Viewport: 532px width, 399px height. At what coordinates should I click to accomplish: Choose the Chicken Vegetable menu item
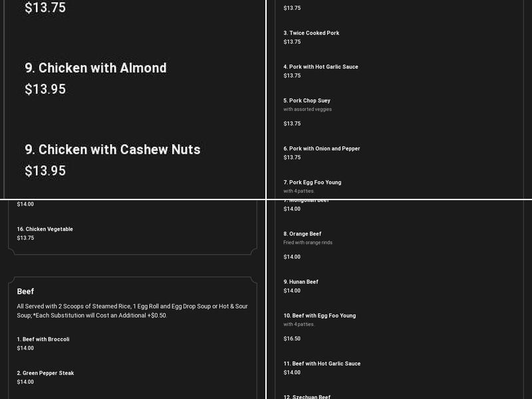[45, 229]
